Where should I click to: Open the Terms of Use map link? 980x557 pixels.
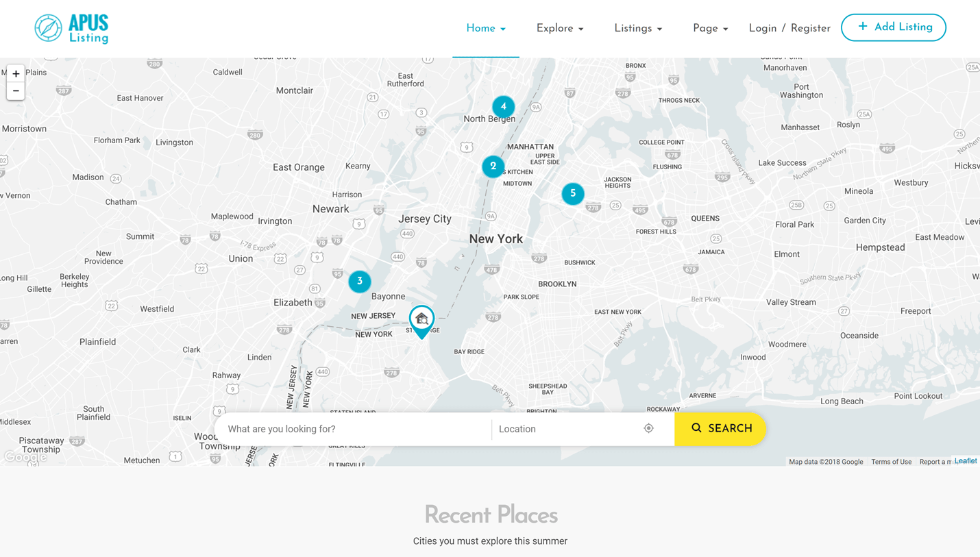pos(891,462)
